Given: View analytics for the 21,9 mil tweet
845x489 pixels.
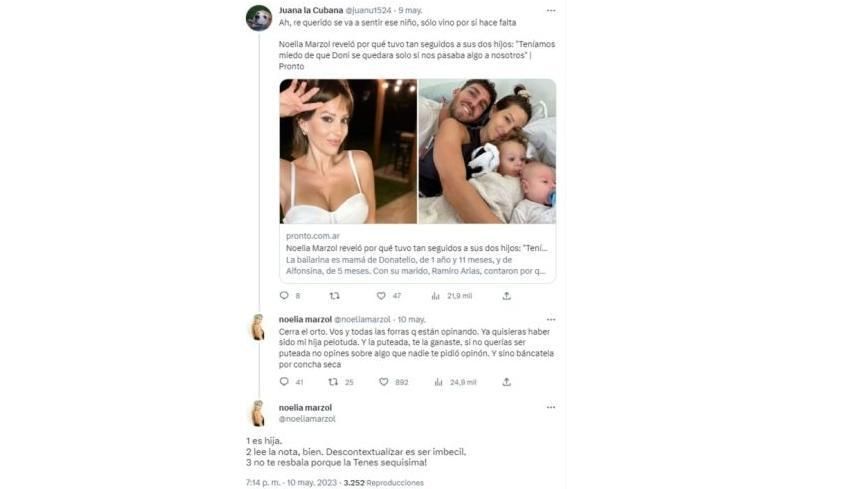Looking at the screenshot, I should coord(436,296).
